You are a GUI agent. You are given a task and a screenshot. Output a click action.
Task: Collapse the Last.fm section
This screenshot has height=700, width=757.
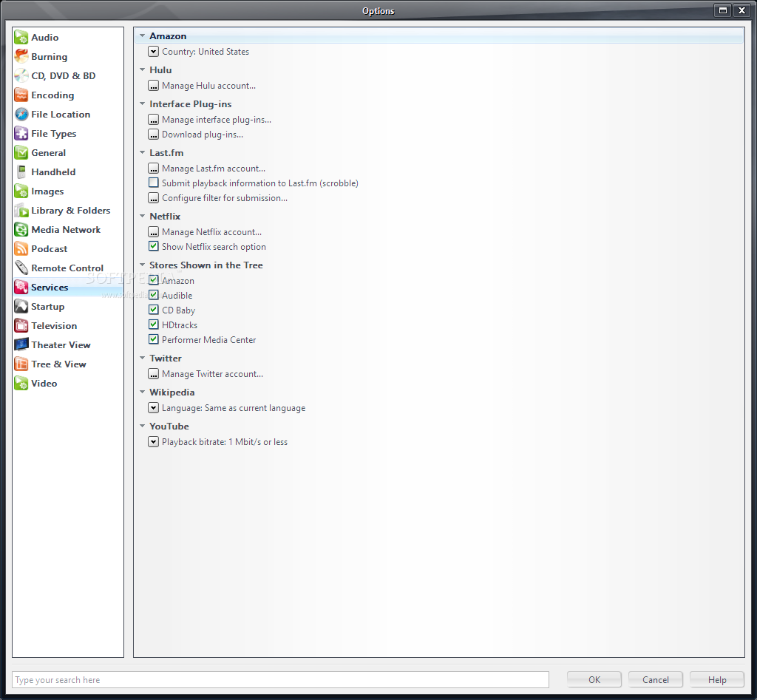pos(143,152)
